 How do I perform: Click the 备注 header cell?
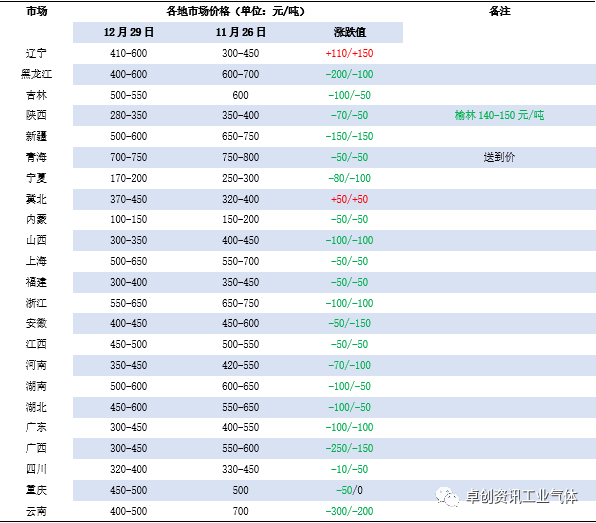point(499,11)
